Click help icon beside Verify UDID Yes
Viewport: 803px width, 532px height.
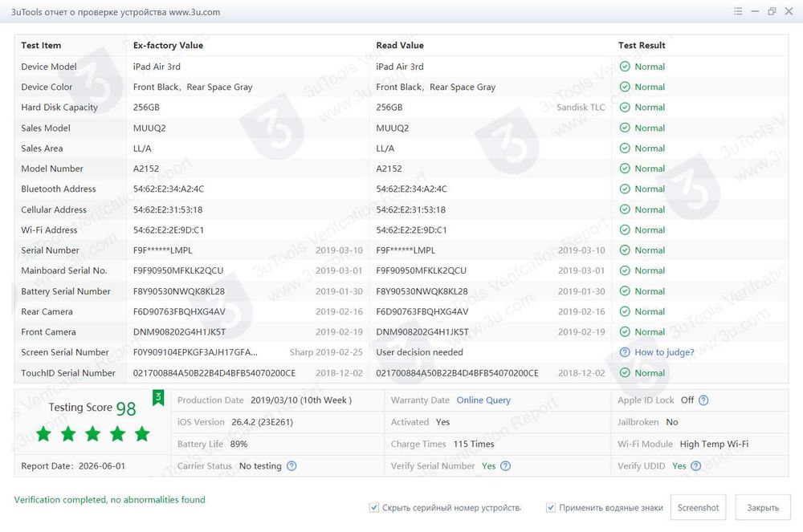[695, 466]
